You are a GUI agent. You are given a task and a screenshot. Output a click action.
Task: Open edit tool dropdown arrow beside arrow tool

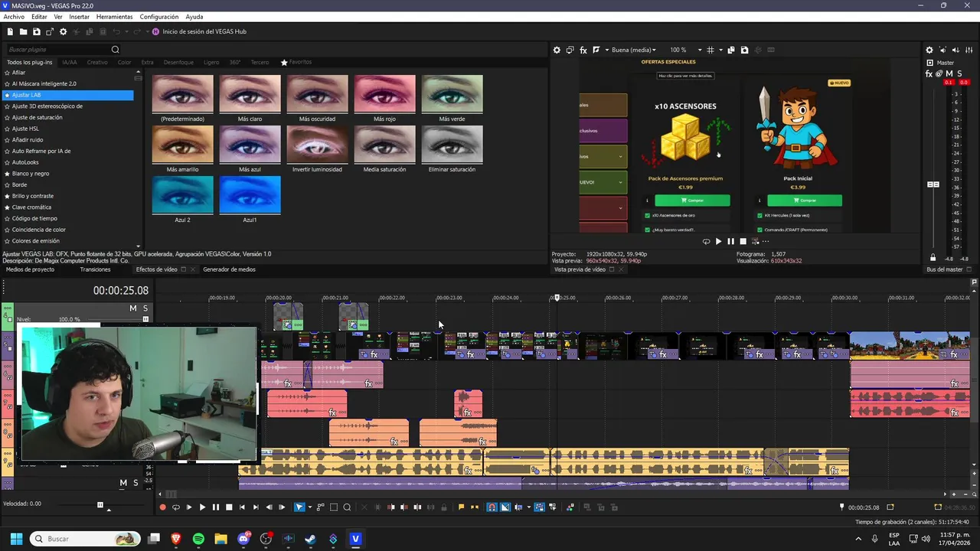coord(310,507)
